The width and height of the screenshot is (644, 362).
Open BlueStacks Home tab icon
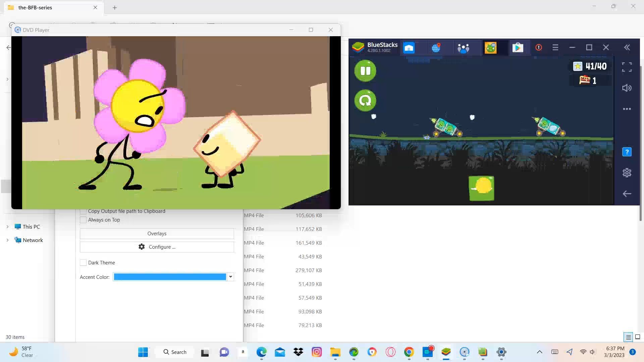pos(409,48)
